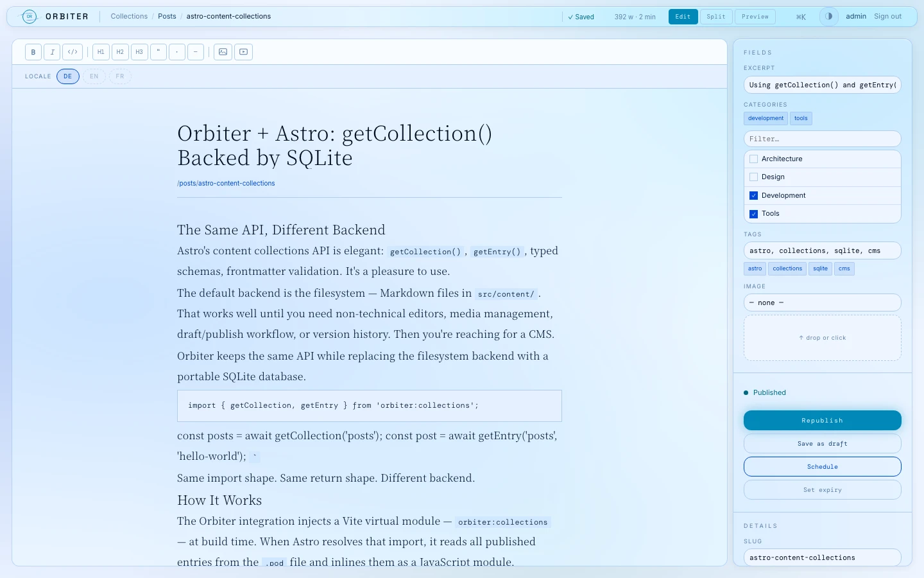Switch to Edit view mode

[x=683, y=17]
